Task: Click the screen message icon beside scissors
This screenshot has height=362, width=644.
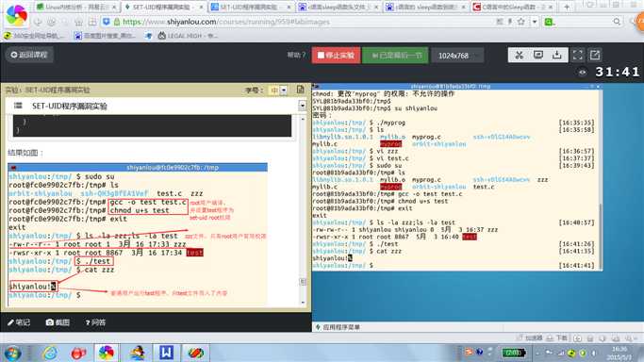Action: coord(538,55)
